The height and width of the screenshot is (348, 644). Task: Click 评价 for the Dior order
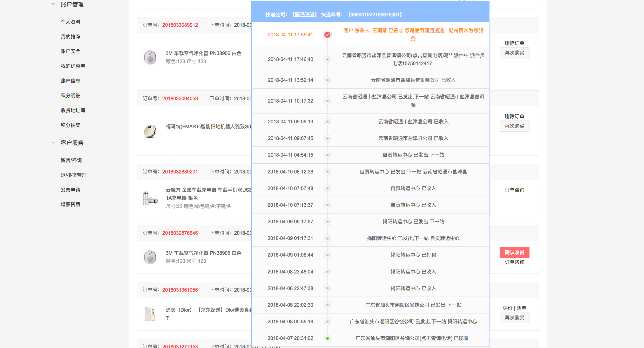(507, 308)
